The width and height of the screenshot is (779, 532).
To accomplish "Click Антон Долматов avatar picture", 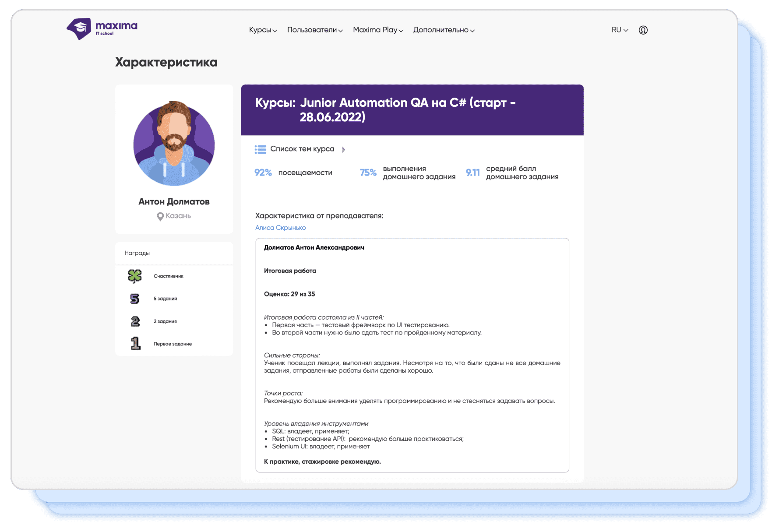I will tap(174, 144).
